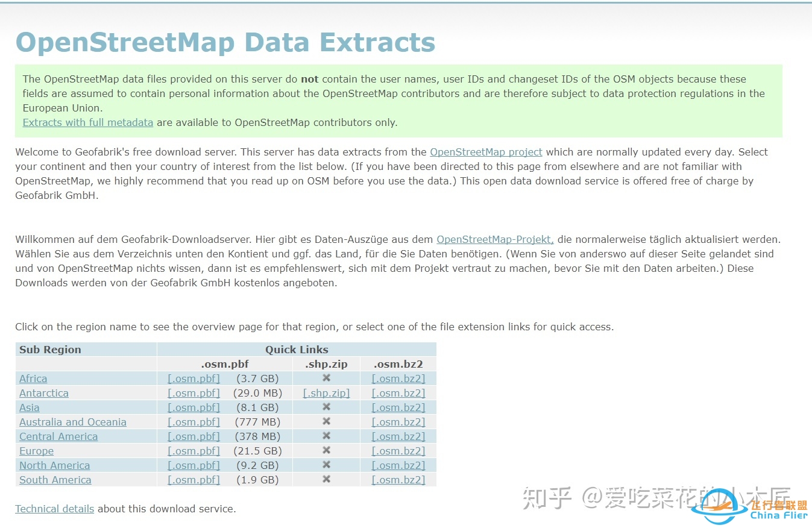
Task: Click the shapefile X for South America
Action: click(326, 479)
